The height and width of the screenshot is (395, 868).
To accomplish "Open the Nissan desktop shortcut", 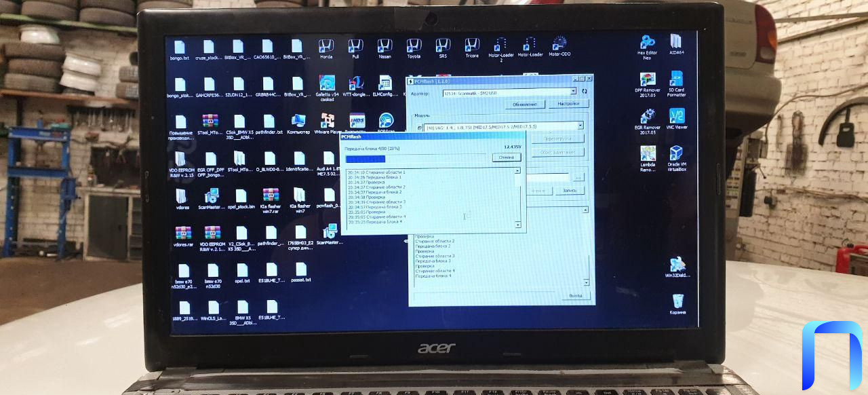I will (x=384, y=49).
